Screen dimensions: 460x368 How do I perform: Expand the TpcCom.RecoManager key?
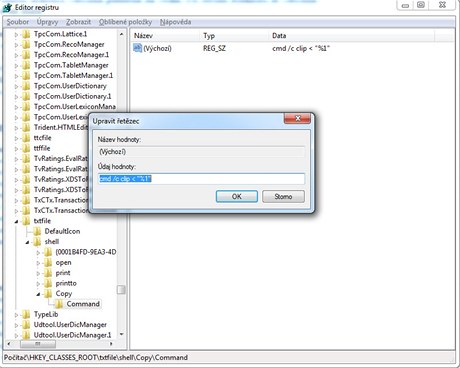[x=16, y=44]
